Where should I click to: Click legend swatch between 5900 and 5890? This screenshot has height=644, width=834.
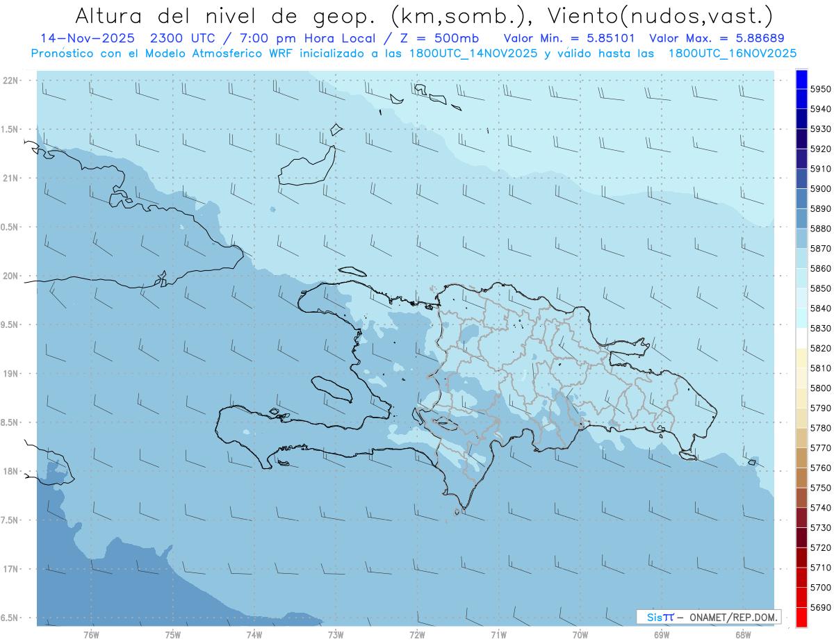tap(801, 199)
